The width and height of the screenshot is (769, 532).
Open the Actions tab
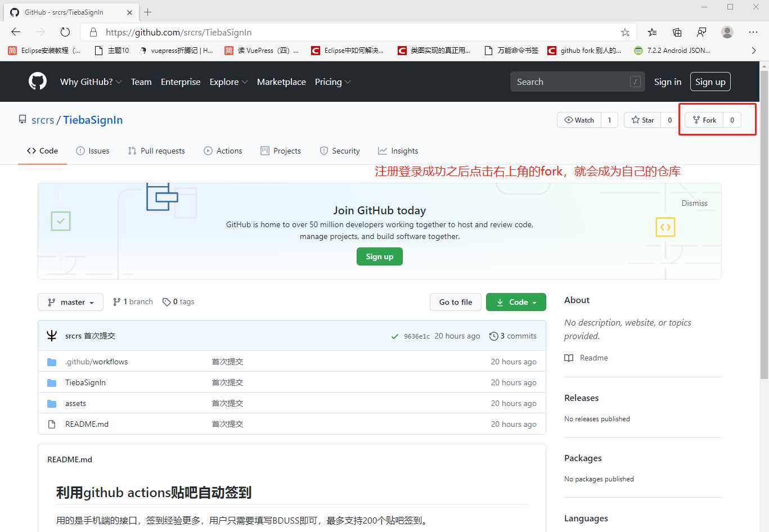(x=223, y=151)
